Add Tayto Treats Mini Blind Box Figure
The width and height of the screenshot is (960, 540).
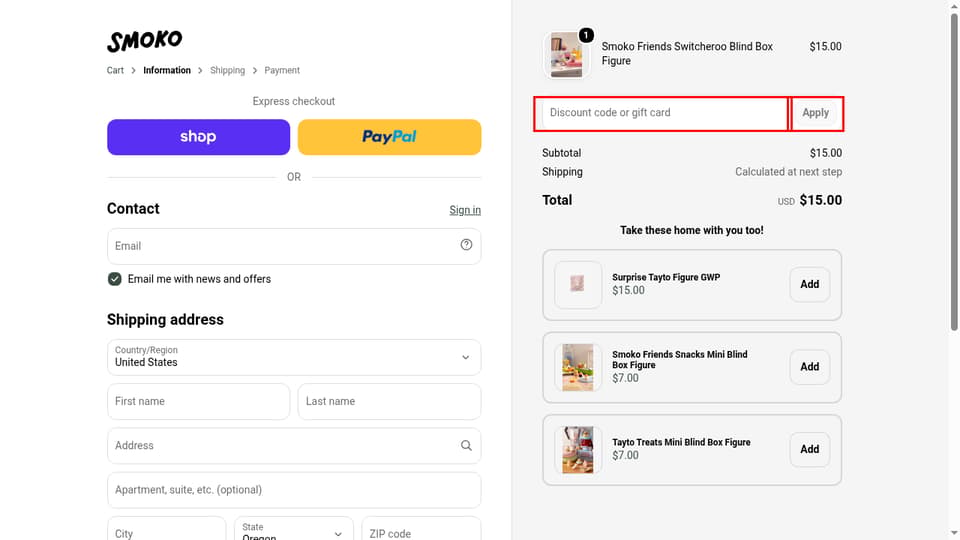[x=809, y=449]
